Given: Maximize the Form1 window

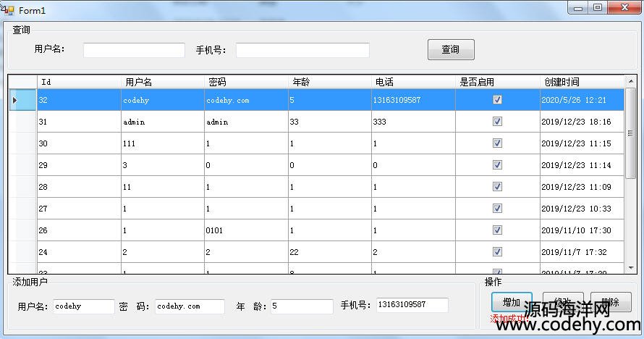Looking at the screenshot, I should click(x=598, y=8).
